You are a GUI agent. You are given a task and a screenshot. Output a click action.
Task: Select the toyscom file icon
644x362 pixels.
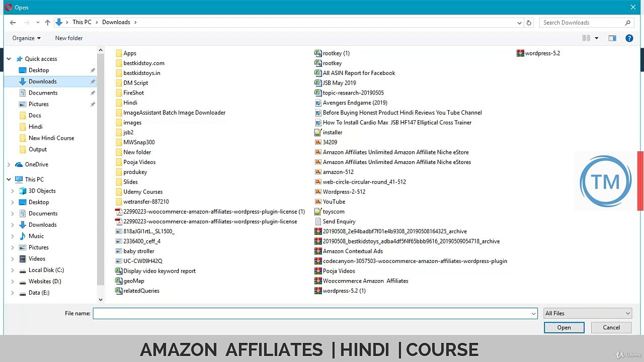318,212
